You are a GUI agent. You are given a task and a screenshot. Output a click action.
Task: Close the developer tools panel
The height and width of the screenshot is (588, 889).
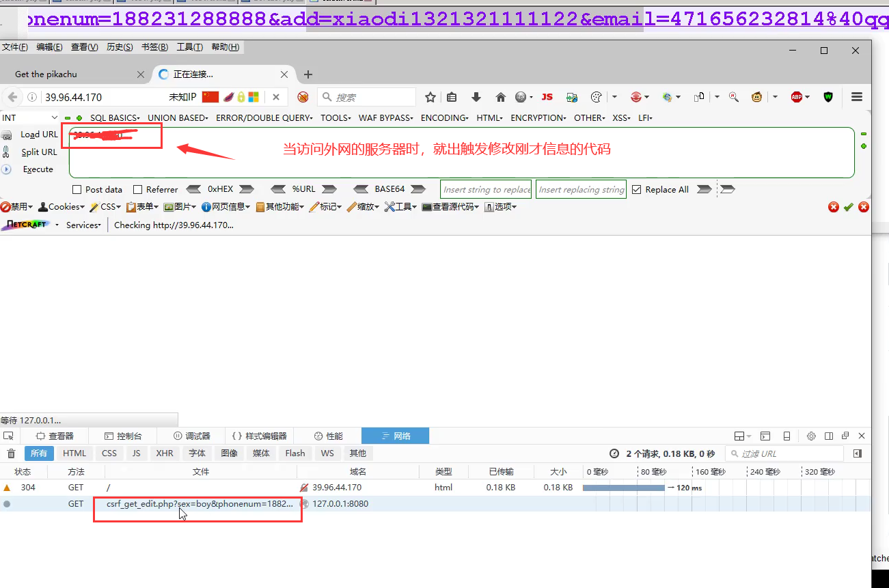[x=862, y=436]
